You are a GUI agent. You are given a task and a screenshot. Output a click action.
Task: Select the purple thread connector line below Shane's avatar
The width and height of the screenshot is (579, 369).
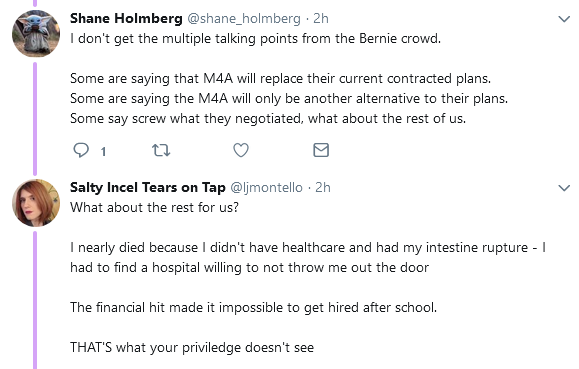[x=35, y=118]
